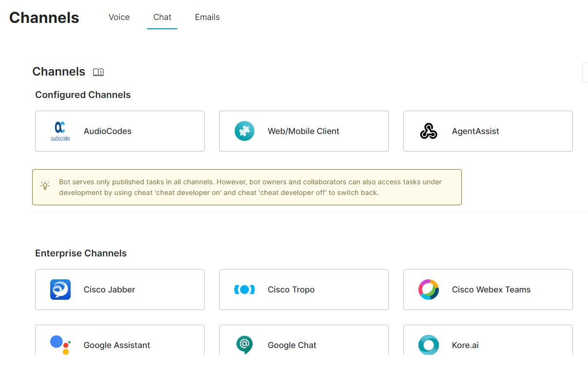Click the Web/Mobile Client puzzle icon

pos(245,131)
